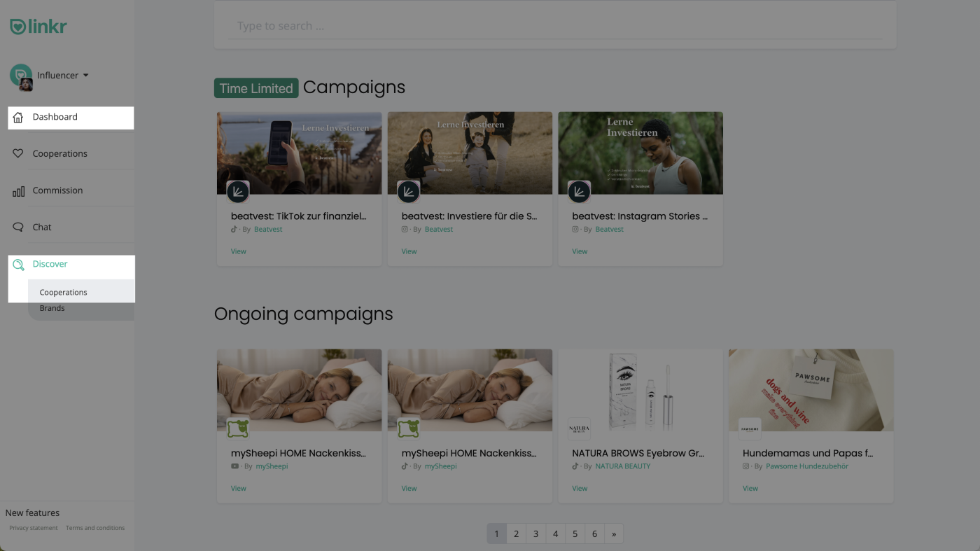The image size is (980, 551).
Task: Click beatvest logo on Investiere campaign card
Action: [x=409, y=192]
